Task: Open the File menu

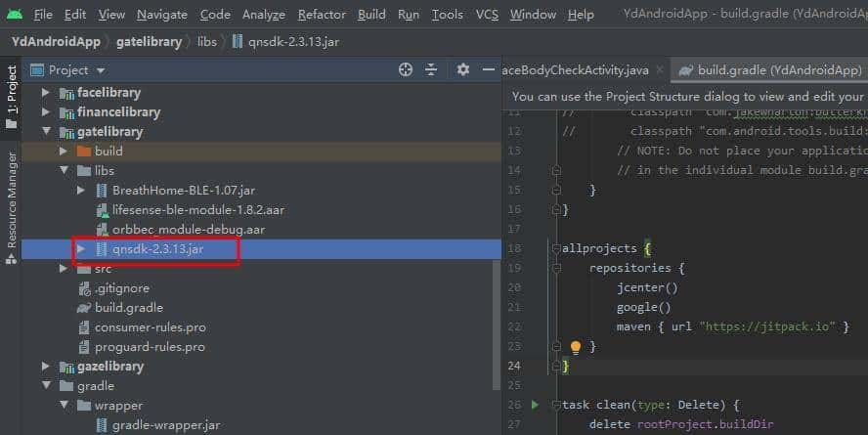Action: [x=43, y=15]
